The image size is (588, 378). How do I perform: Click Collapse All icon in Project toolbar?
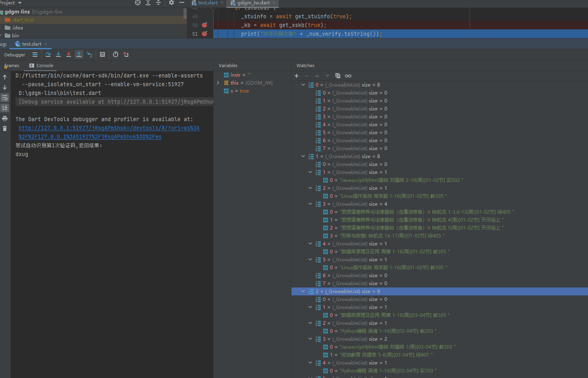(x=158, y=3)
